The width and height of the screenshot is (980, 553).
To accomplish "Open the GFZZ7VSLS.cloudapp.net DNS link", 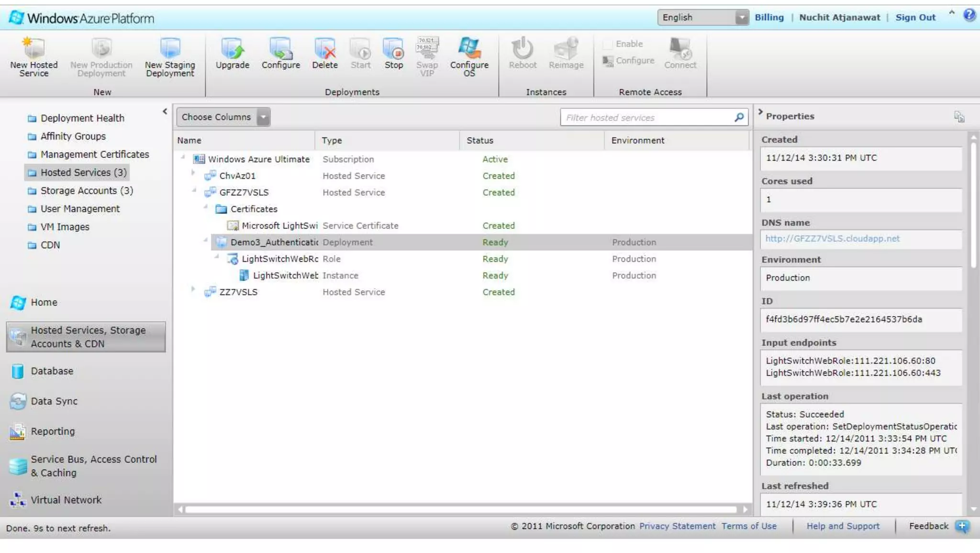I will tap(832, 238).
